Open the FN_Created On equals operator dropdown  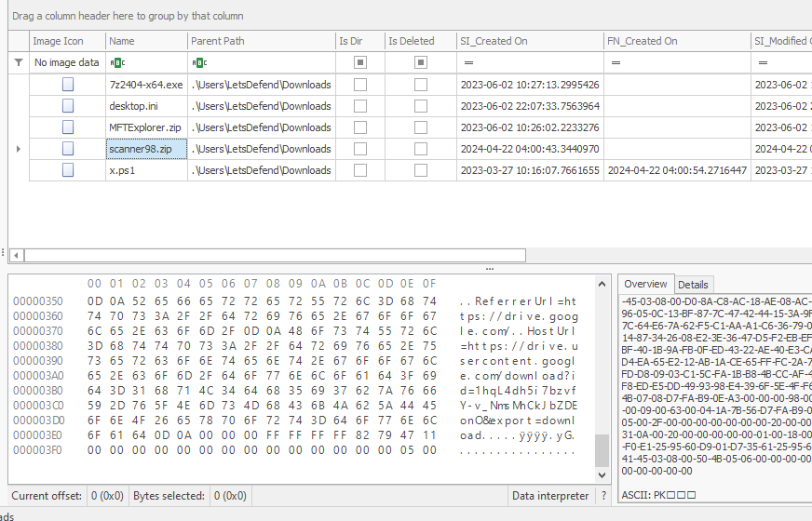615,62
